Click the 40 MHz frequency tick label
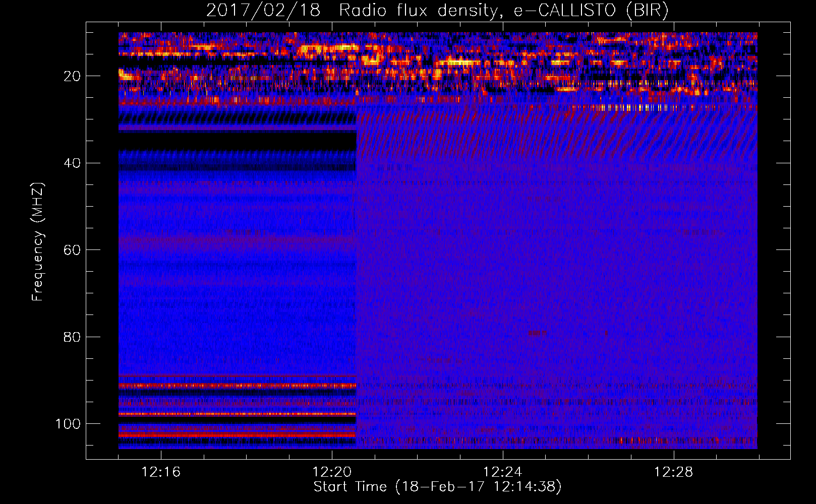The image size is (816, 504). [72, 163]
